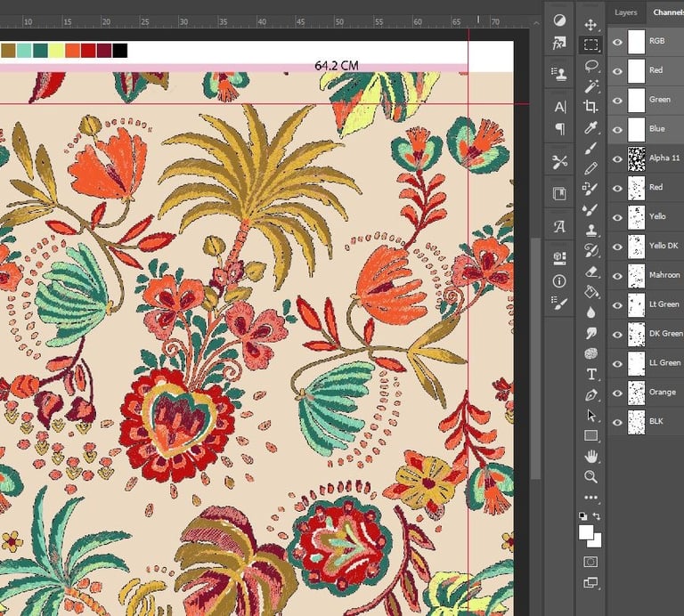The width and height of the screenshot is (684, 616).
Task: Click the BLK channel thumbnail
Action: [636, 422]
